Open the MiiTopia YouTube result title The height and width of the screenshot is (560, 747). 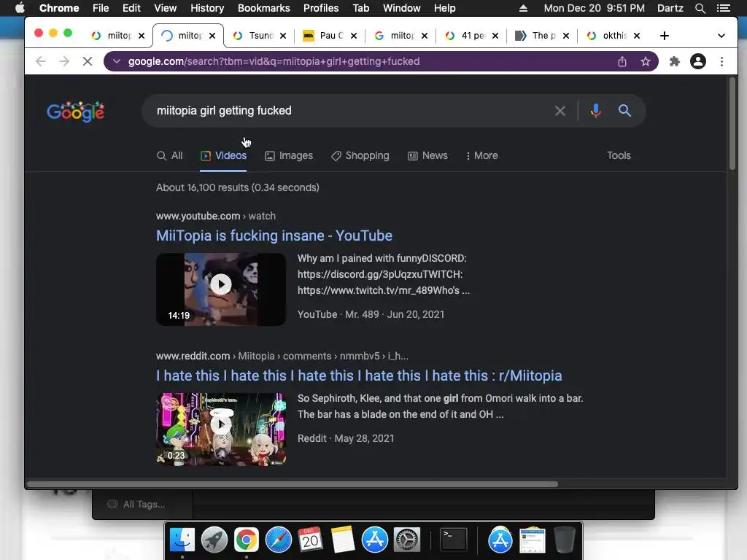tap(274, 236)
